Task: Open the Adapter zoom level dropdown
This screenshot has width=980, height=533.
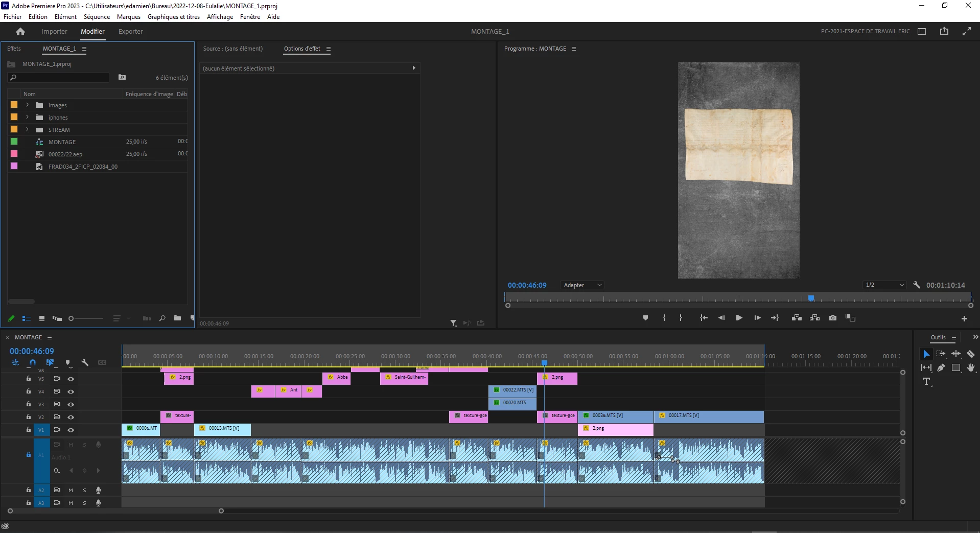Action: point(582,285)
